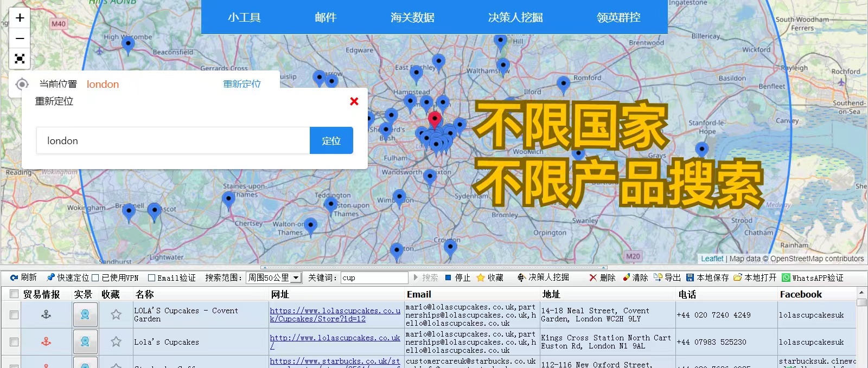This screenshot has width=868, height=368.
Task: Click the 导出 export icon
Action: point(658,277)
